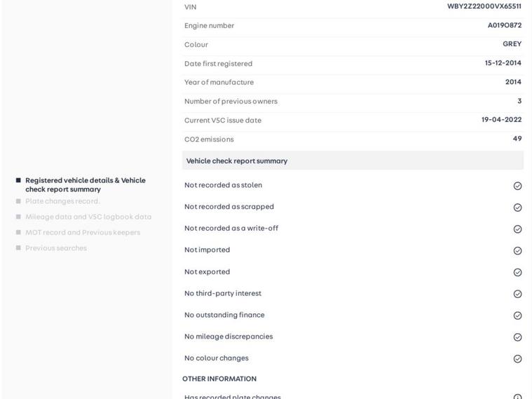Click the Vehicle check report summary header
Image resolution: width=532 pixels, height=399 pixels.
click(237, 161)
